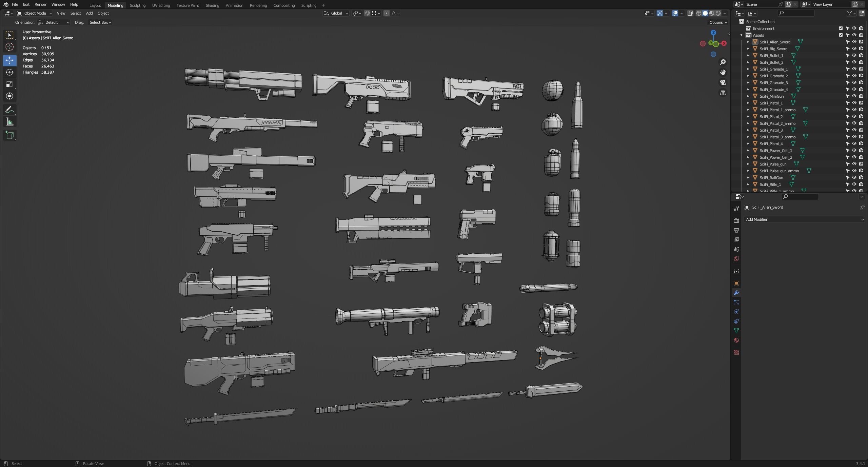Open the viewport View menu
868x467 pixels.
click(x=61, y=13)
